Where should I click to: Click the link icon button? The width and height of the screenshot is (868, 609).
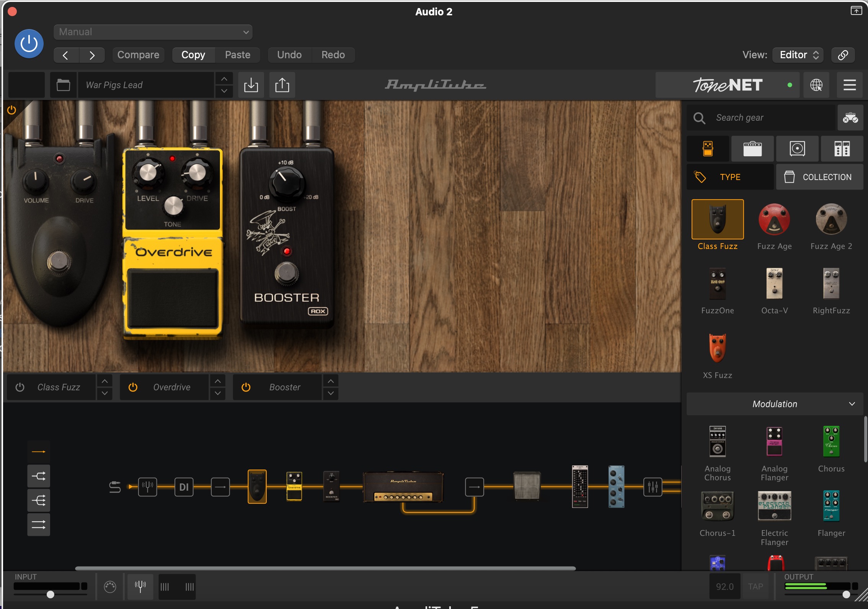843,55
